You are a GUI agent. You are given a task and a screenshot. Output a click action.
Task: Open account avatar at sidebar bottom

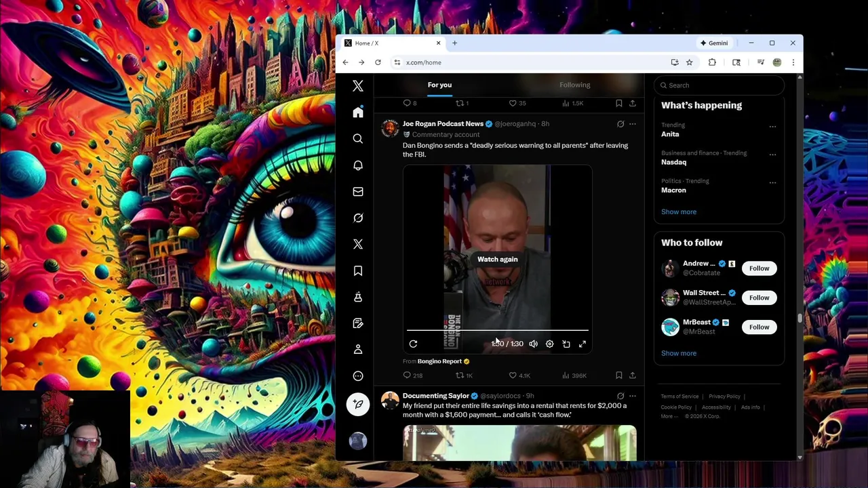pos(358,441)
